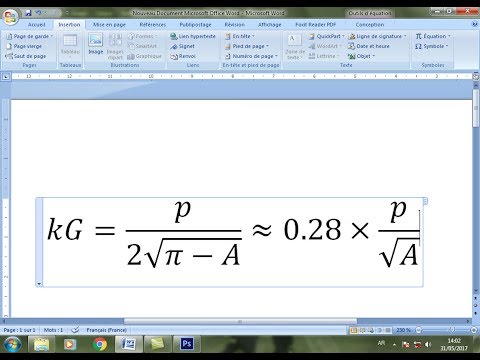Click inside the kG equation

point(233,241)
